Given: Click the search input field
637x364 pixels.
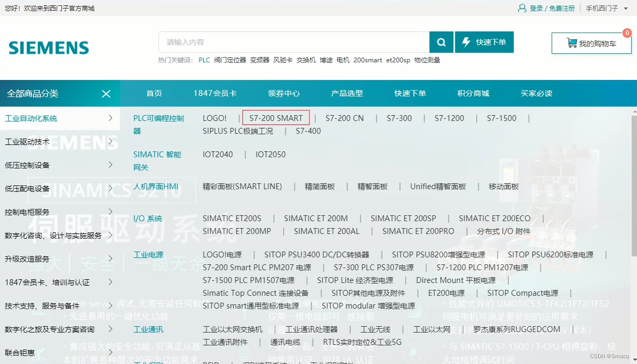Looking at the screenshot, I should coord(293,42).
